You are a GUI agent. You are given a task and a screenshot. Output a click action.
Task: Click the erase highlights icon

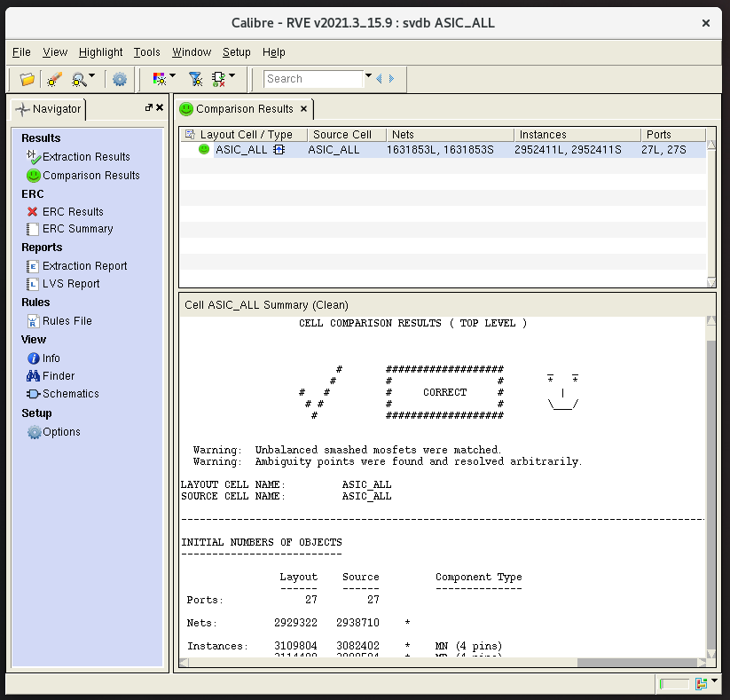click(x=54, y=79)
